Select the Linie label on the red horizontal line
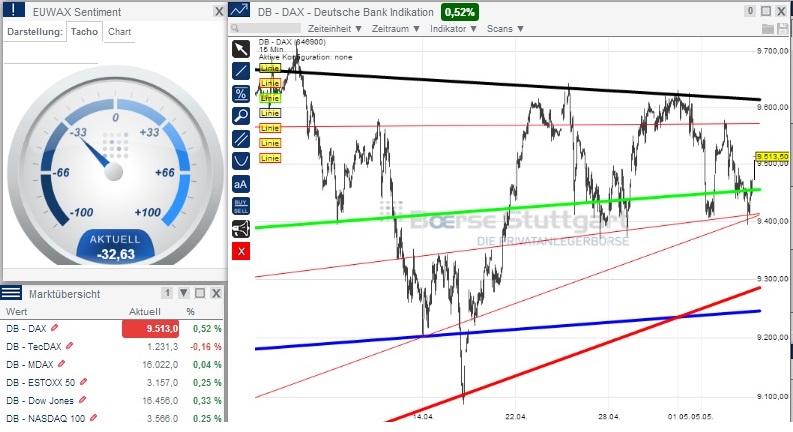793x432 pixels. coord(270,128)
